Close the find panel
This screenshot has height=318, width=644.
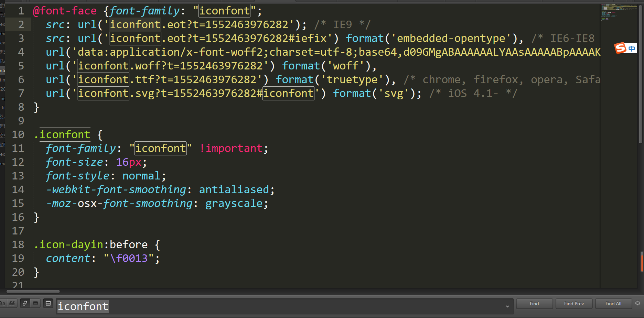pos(637,303)
